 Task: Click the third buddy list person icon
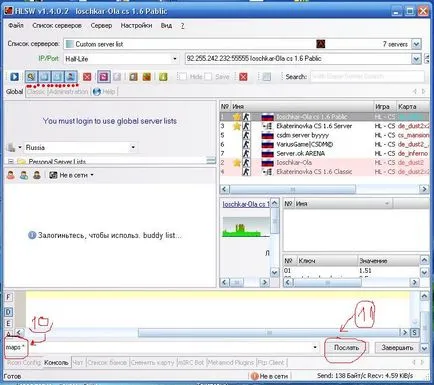(37, 175)
